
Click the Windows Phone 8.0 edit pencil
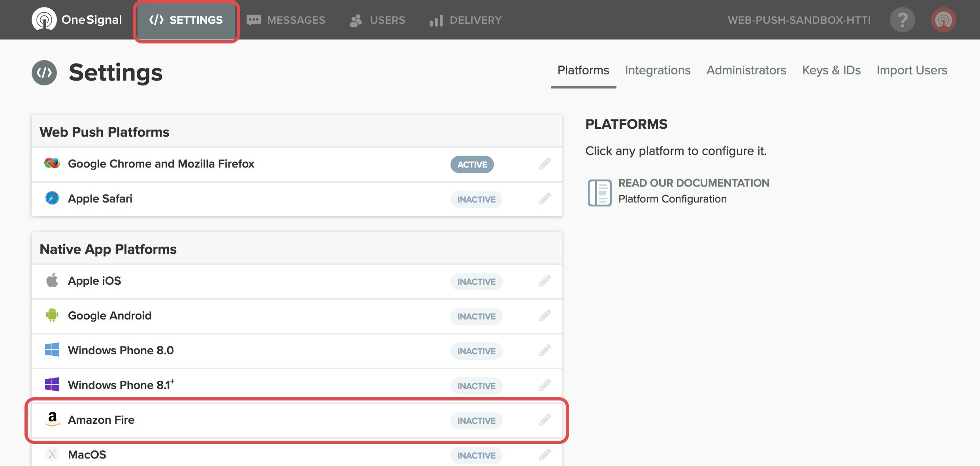[545, 350]
